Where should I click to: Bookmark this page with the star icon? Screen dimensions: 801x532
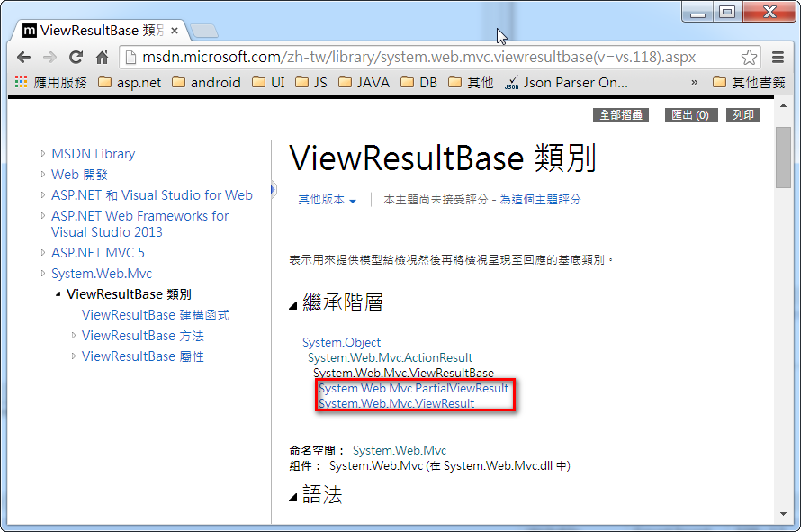pos(749,58)
